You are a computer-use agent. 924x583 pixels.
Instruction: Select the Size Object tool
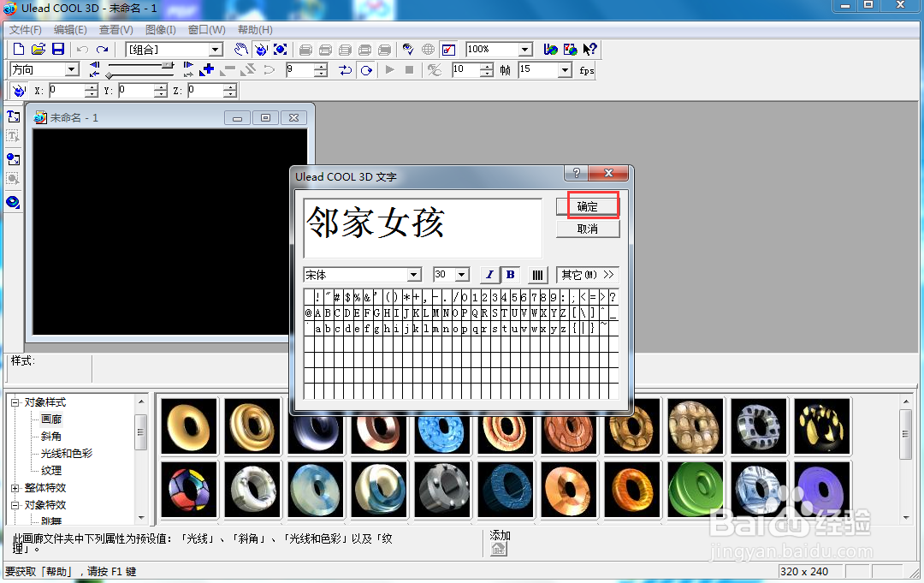tap(281, 50)
